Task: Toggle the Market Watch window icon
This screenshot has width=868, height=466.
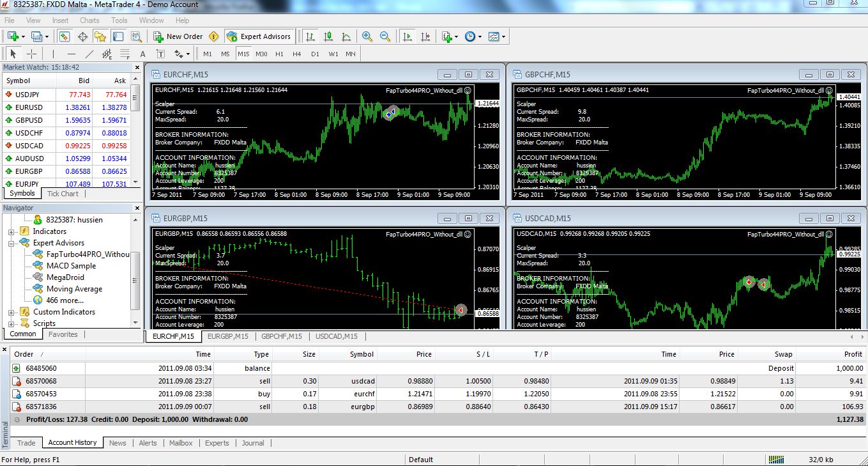Action: (66, 36)
